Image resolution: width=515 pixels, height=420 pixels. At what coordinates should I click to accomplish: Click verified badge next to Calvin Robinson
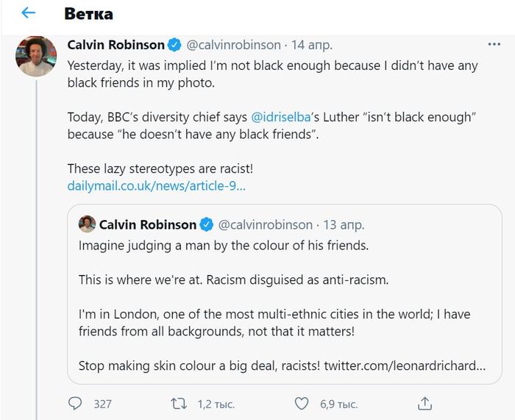tap(174, 46)
